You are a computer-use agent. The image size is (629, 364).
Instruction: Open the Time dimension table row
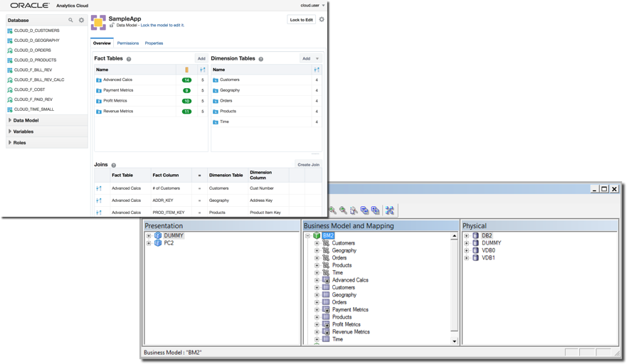point(266,122)
